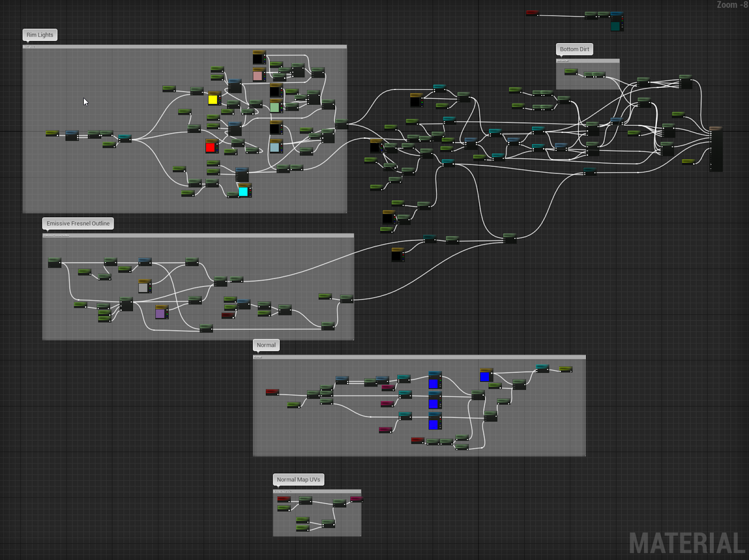Select the Normal Map UVs comment label
The image size is (749, 560).
tap(298, 480)
